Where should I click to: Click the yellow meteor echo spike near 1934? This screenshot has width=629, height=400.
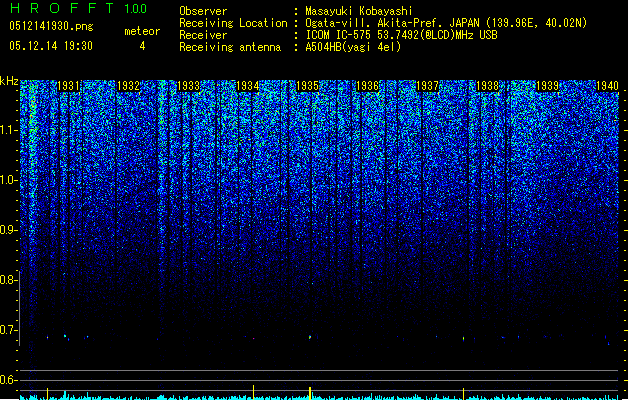coord(254,392)
